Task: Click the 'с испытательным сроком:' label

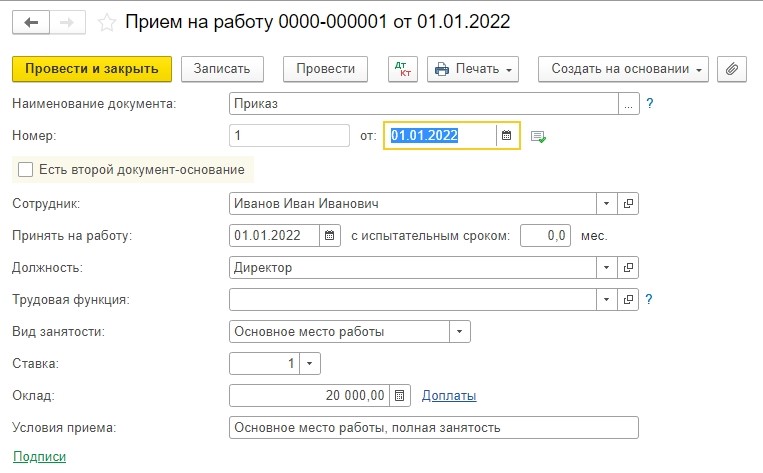Action: click(x=430, y=236)
